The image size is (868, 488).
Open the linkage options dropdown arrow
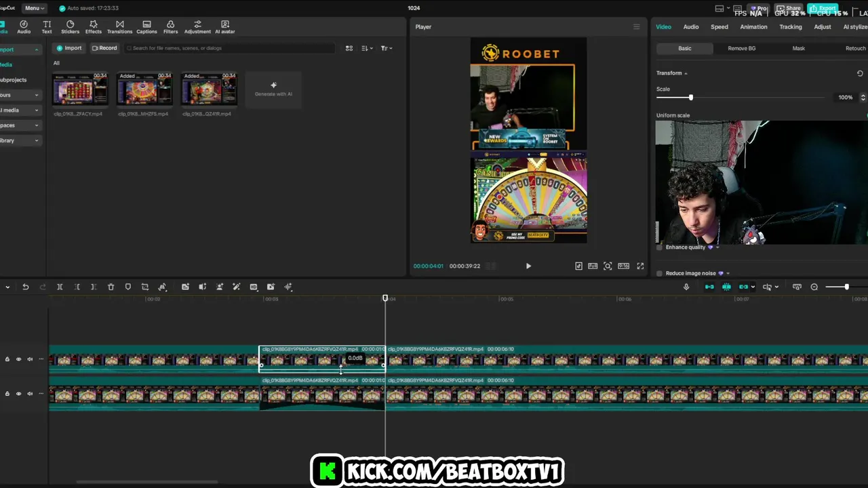click(x=753, y=287)
